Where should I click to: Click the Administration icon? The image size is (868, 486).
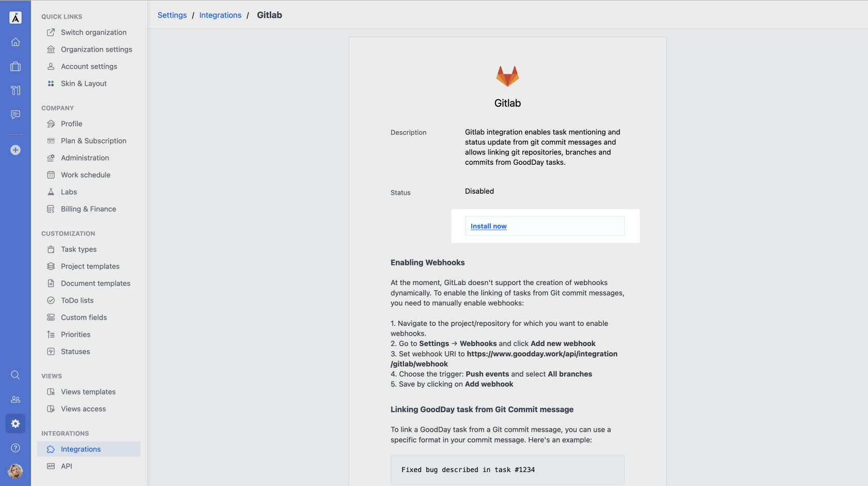51,158
